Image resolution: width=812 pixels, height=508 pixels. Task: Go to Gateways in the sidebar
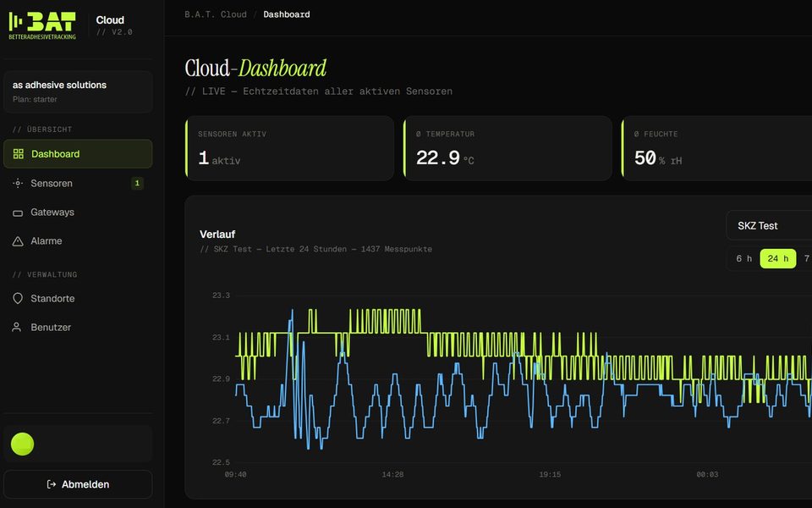[78, 212]
